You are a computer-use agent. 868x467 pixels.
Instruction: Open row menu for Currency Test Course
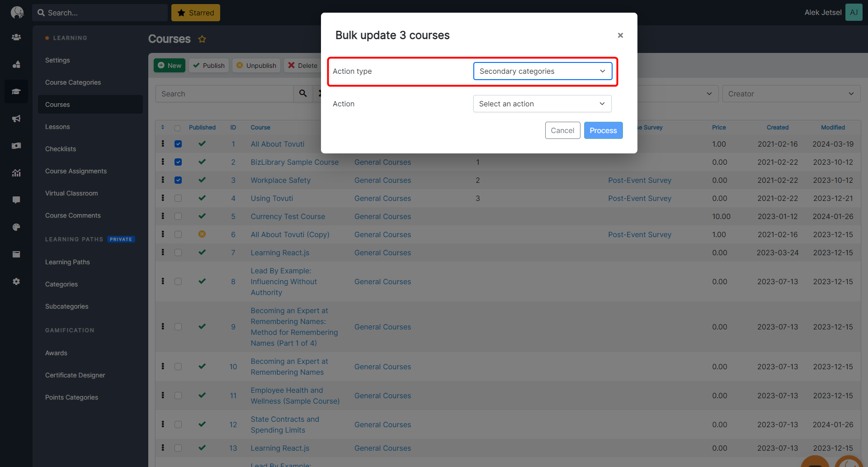pyautogui.click(x=163, y=216)
